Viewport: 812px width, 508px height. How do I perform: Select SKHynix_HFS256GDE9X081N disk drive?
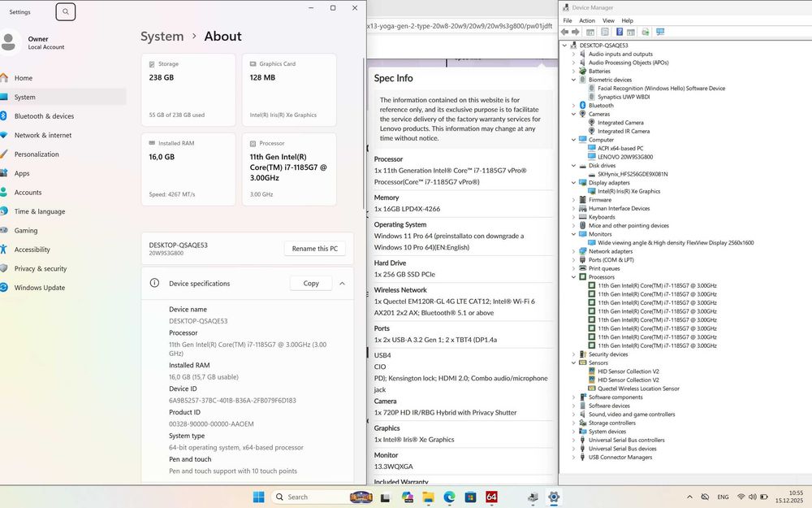633,174
